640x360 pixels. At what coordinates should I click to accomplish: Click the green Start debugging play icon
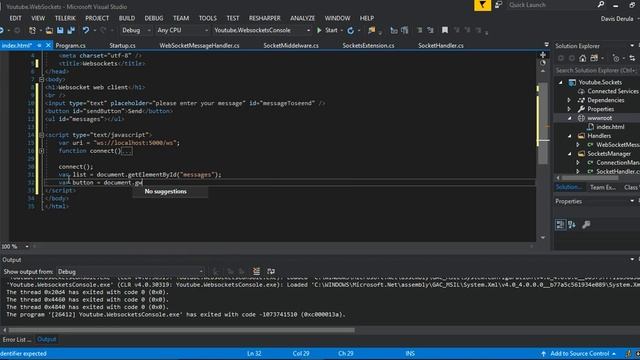point(319,30)
